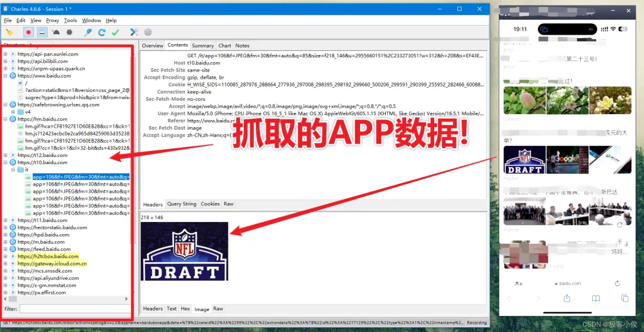This screenshot has width=644, height=332.
Task: Toggle SSL proxying toolbar icon
Action: tap(41, 32)
